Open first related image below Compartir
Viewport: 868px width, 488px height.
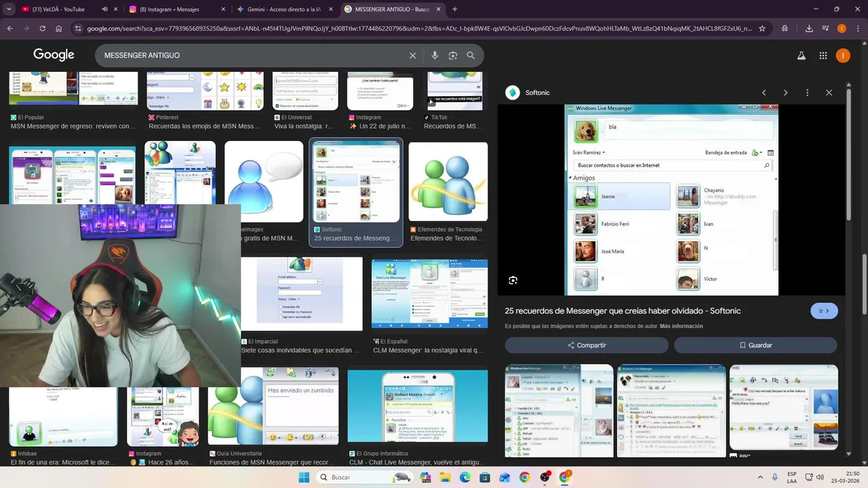tap(559, 411)
